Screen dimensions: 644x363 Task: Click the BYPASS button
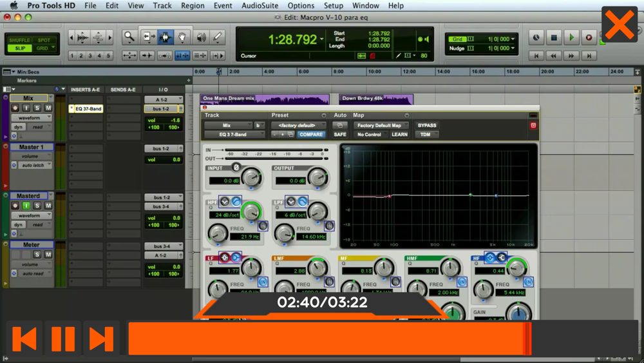[427, 125]
